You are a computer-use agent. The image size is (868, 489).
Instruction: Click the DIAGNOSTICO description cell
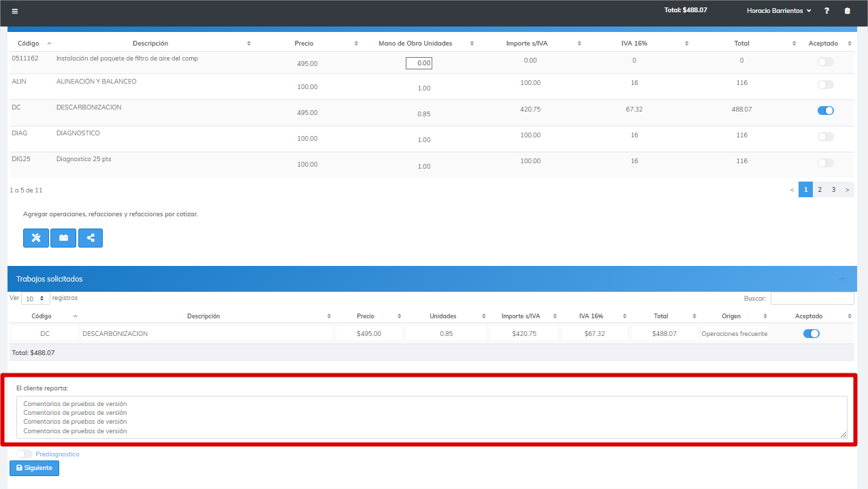coord(78,133)
